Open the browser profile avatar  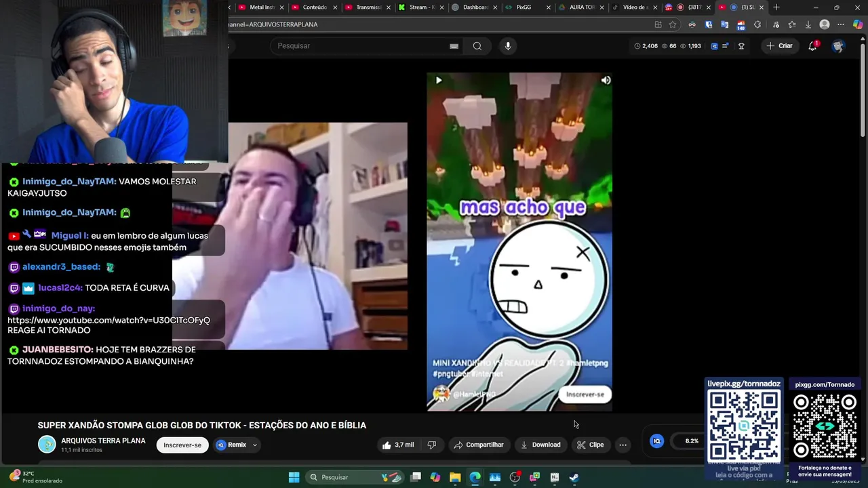pyautogui.click(x=825, y=24)
